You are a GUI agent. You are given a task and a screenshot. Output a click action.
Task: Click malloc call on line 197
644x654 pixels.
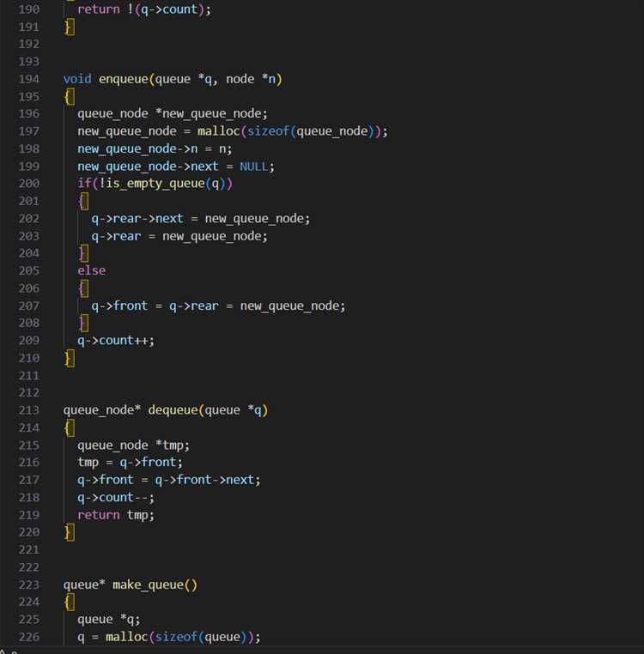(x=219, y=131)
